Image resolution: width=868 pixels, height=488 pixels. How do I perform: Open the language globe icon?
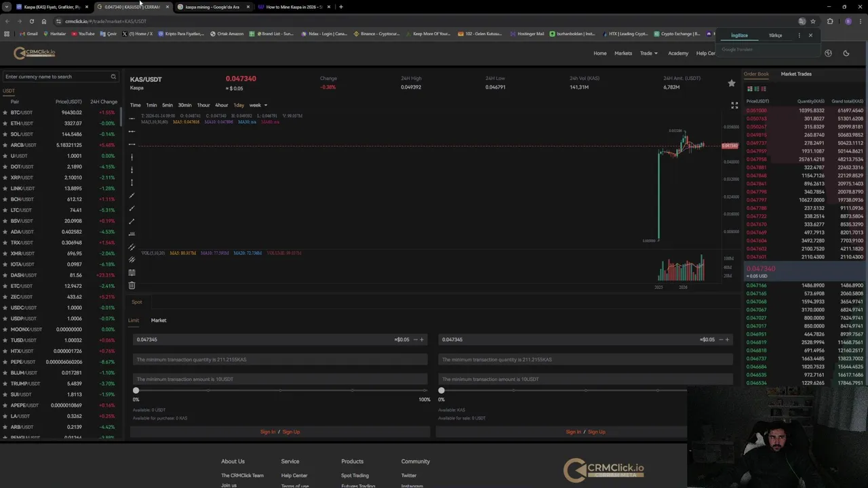pos(828,53)
